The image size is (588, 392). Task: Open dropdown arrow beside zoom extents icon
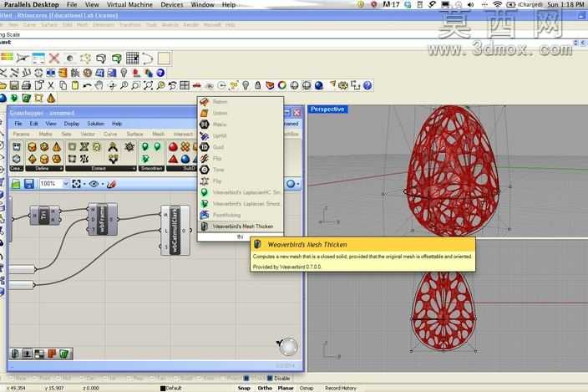[84, 184]
